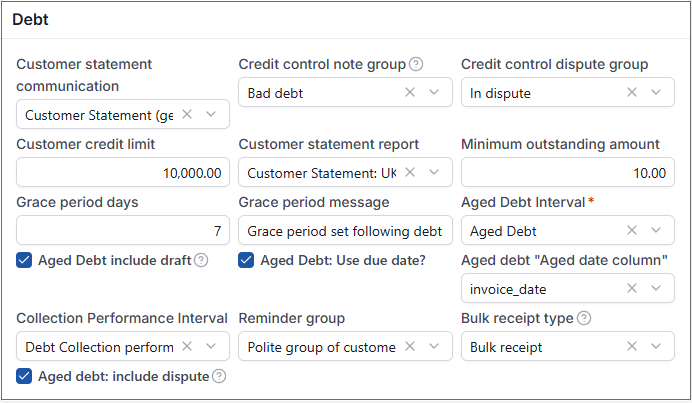Click the help icon beside Bulk receipt type
Image resolution: width=692 pixels, height=403 pixels.
click(x=584, y=318)
